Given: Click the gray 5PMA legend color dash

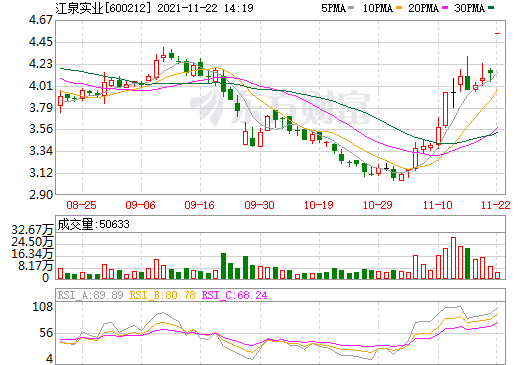Looking at the screenshot, I should pos(351,8).
